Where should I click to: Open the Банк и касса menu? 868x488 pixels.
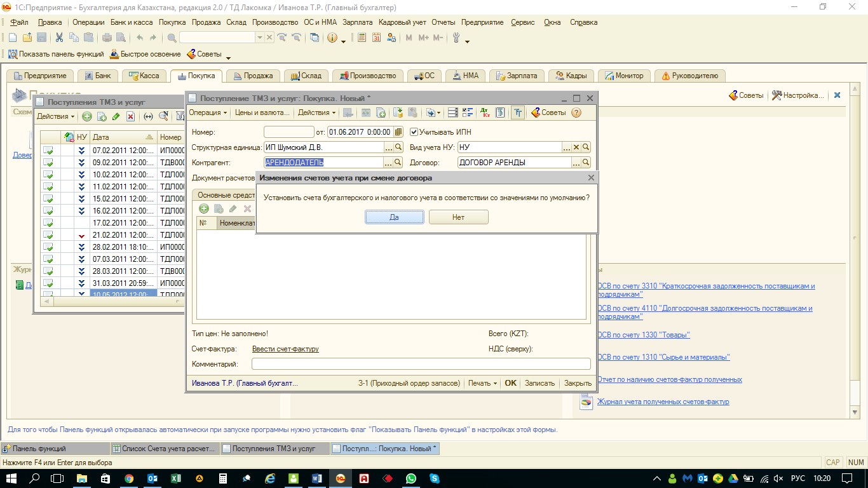132,22
